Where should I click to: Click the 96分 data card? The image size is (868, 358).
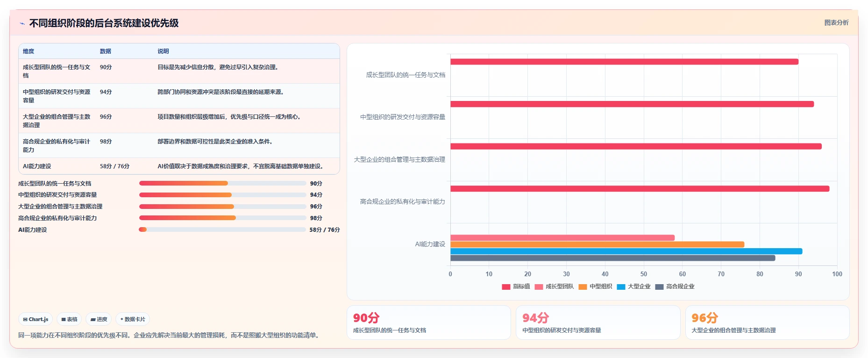tap(767, 322)
